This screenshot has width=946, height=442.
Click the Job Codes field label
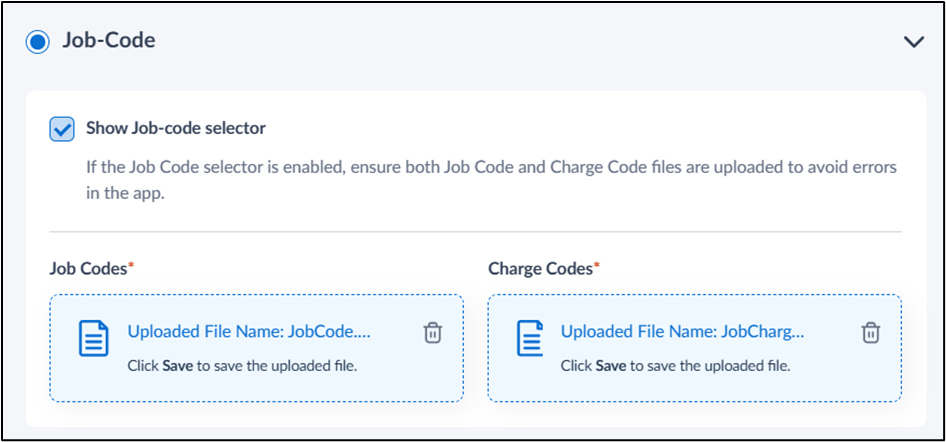pos(91,269)
